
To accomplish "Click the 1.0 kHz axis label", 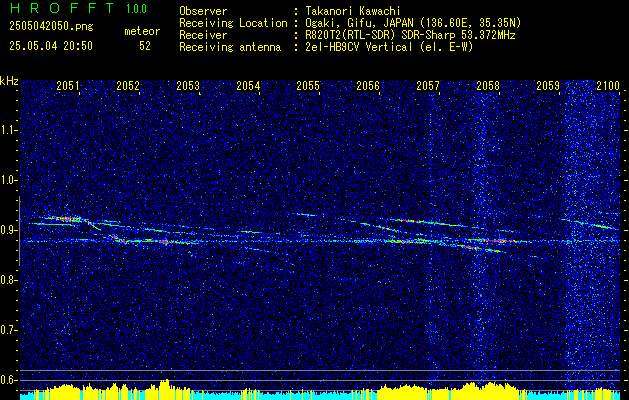I will tap(8, 180).
